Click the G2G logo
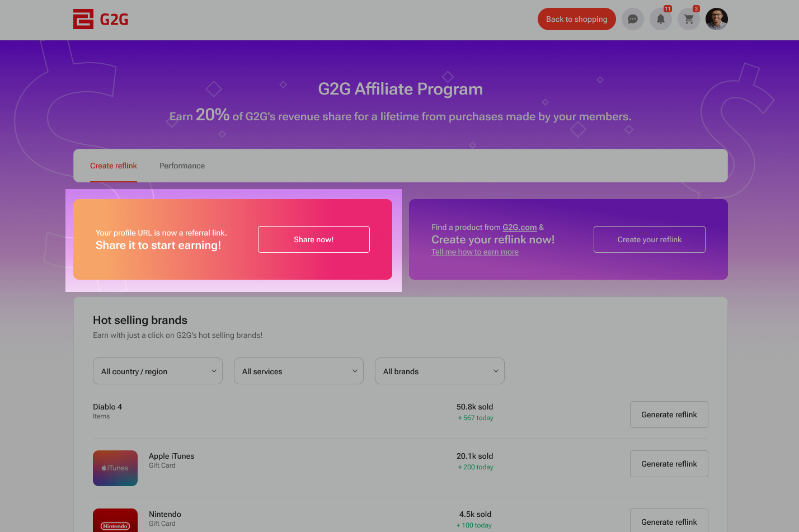799x532 pixels. tap(101, 18)
